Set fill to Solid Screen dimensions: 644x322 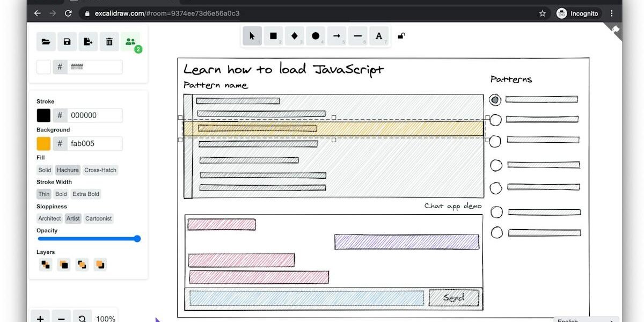coord(45,170)
